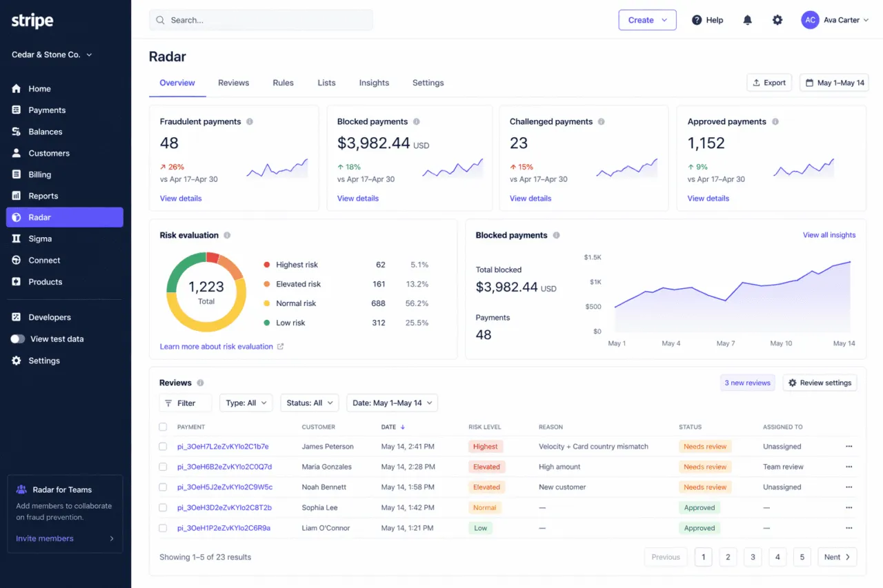The image size is (883, 588).
Task: Open the gear settings icon in top bar
Action: point(777,20)
